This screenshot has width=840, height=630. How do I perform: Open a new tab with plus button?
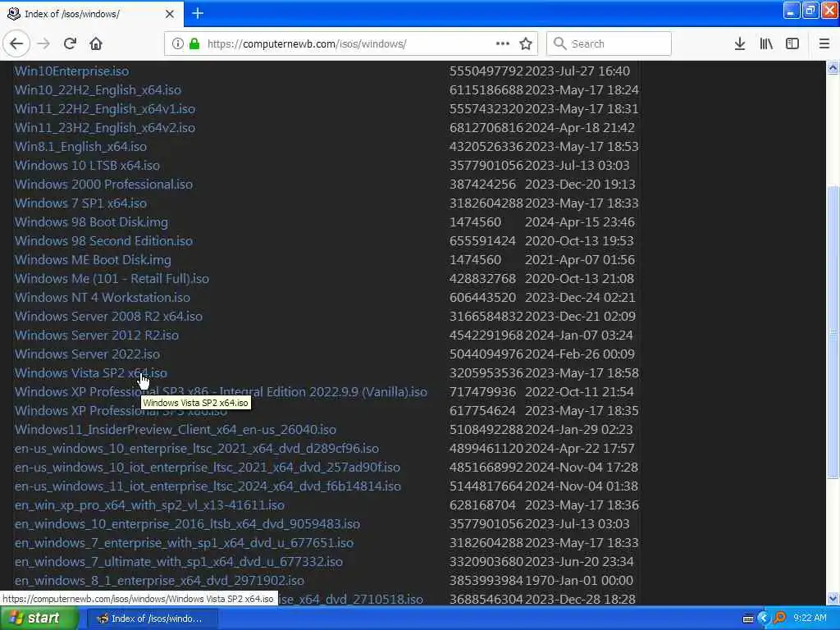tap(197, 13)
